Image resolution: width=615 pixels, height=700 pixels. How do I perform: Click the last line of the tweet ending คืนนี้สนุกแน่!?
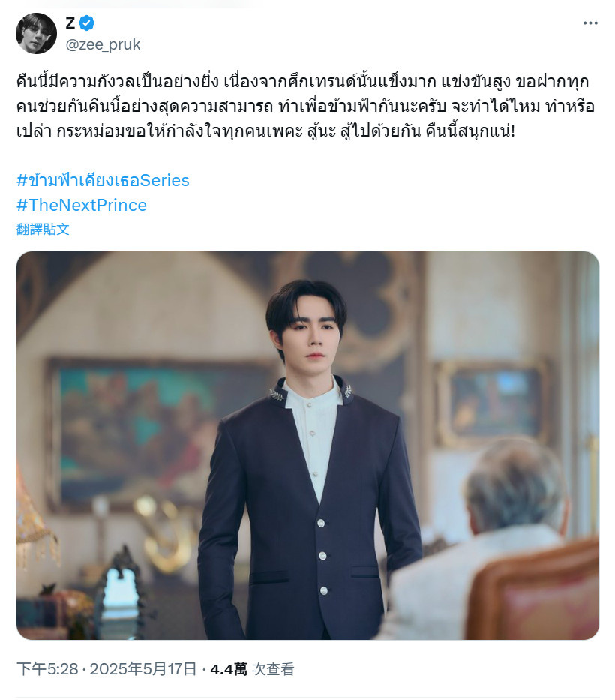tap(265, 131)
